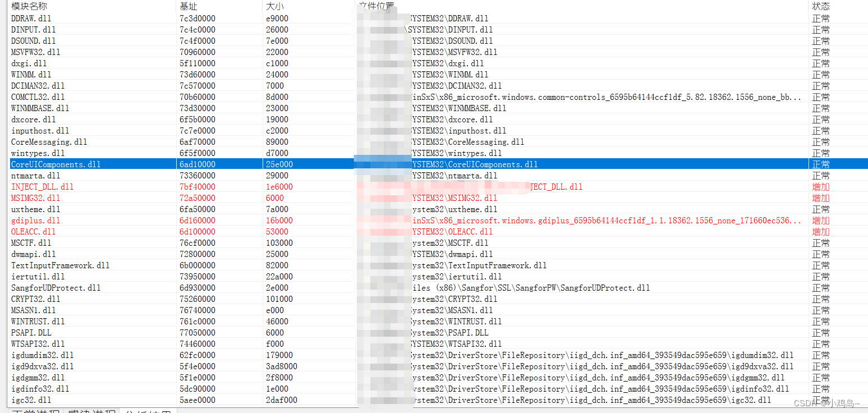Image resolution: width=868 pixels, height=413 pixels.
Task: Click base address 6d160000 of gdiplus.dll
Action: tap(197, 220)
